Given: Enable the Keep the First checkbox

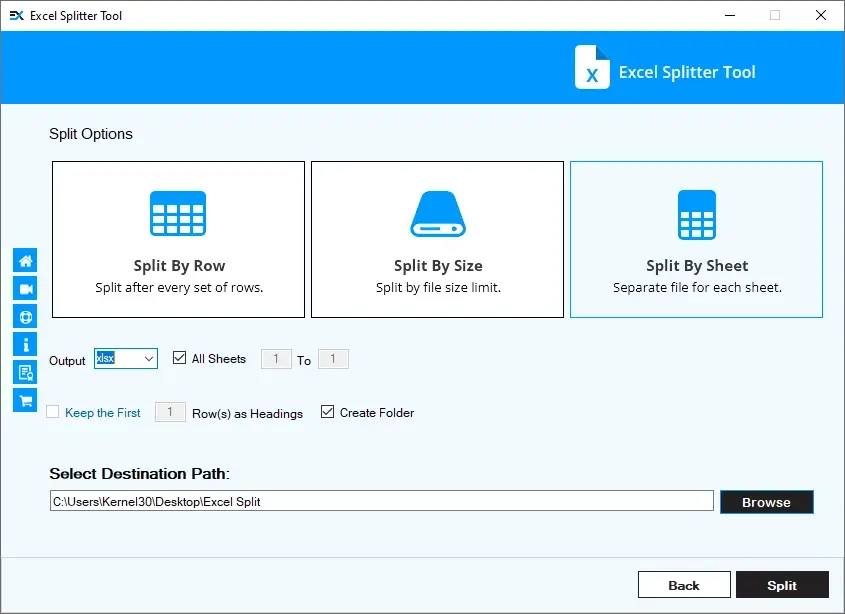Looking at the screenshot, I should point(53,412).
